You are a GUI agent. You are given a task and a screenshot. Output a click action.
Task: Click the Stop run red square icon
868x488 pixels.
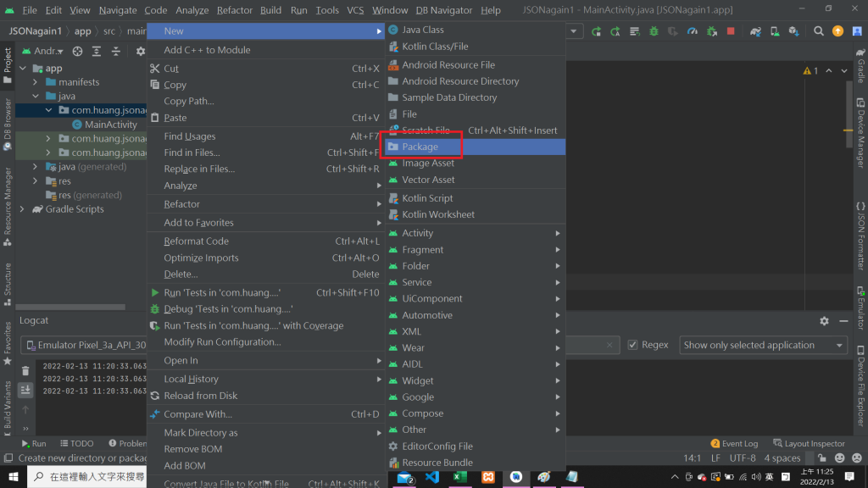[x=731, y=31]
